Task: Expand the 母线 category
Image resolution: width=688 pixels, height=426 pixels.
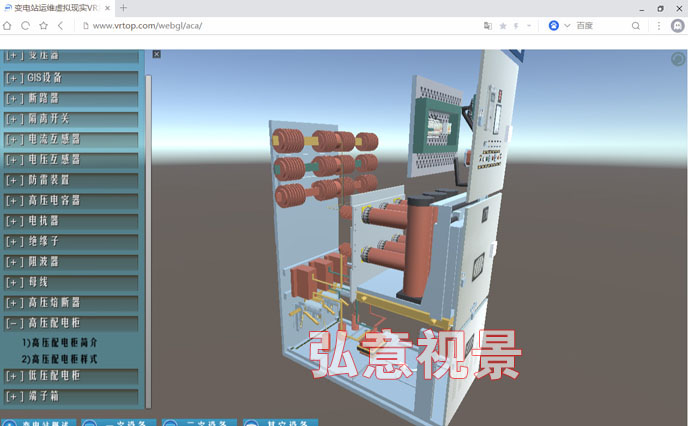Action: pos(71,283)
